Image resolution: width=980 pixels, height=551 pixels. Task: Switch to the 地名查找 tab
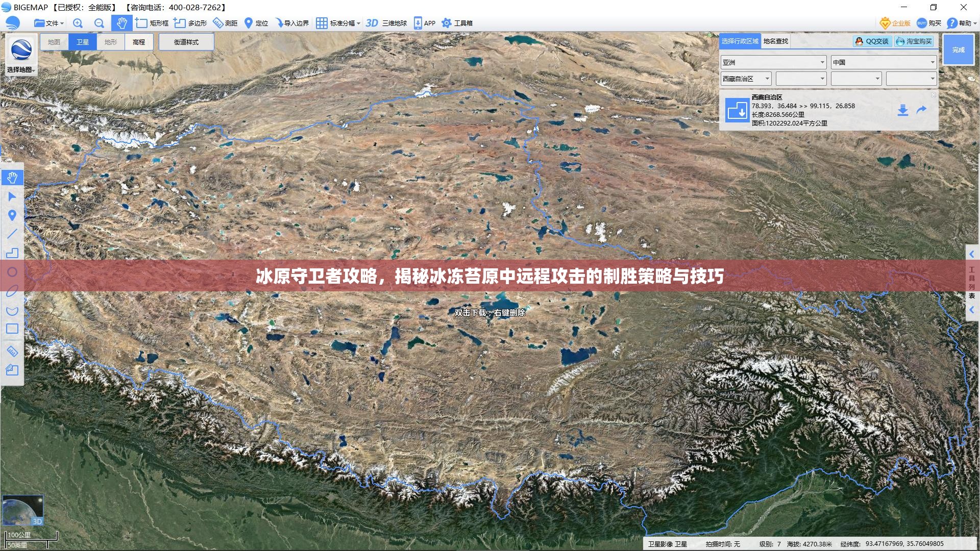(775, 41)
